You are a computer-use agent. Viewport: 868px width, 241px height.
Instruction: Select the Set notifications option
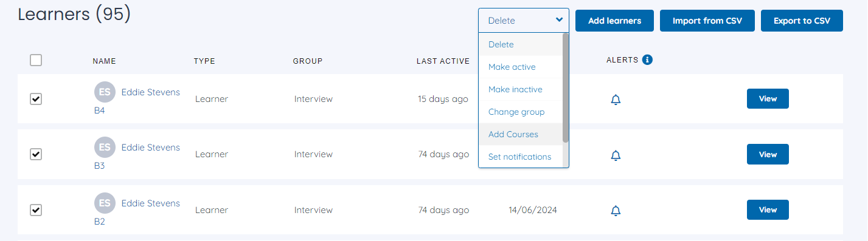[521, 157]
